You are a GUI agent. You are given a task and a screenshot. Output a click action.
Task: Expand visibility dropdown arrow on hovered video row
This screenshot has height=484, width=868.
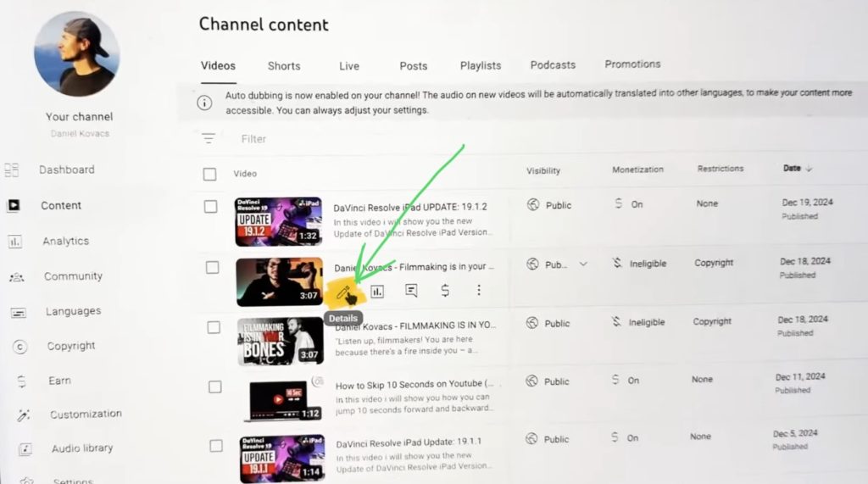583,264
